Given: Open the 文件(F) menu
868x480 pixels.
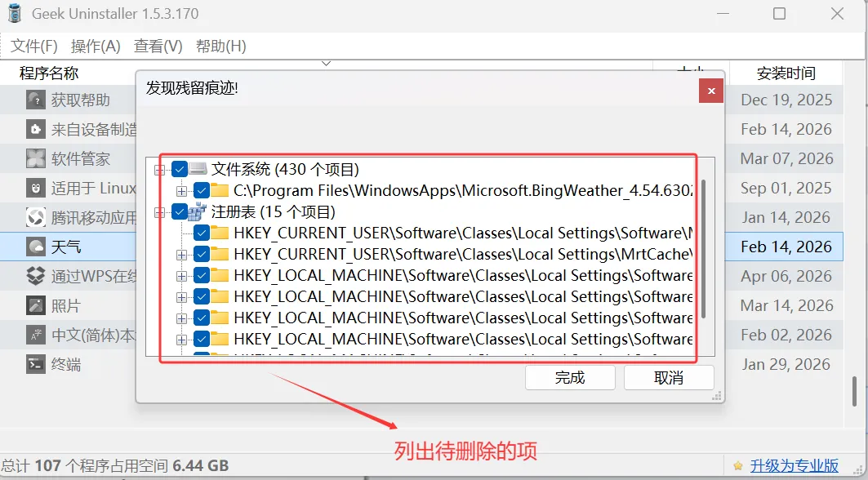Looking at the screenshot, I should click(x=33, y=46).
